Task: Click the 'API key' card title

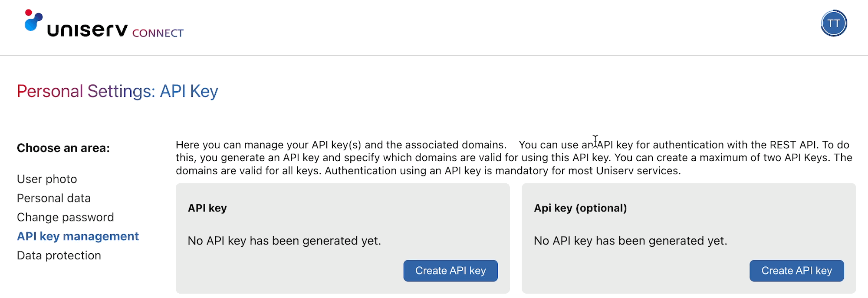Action: coord(207,208)
